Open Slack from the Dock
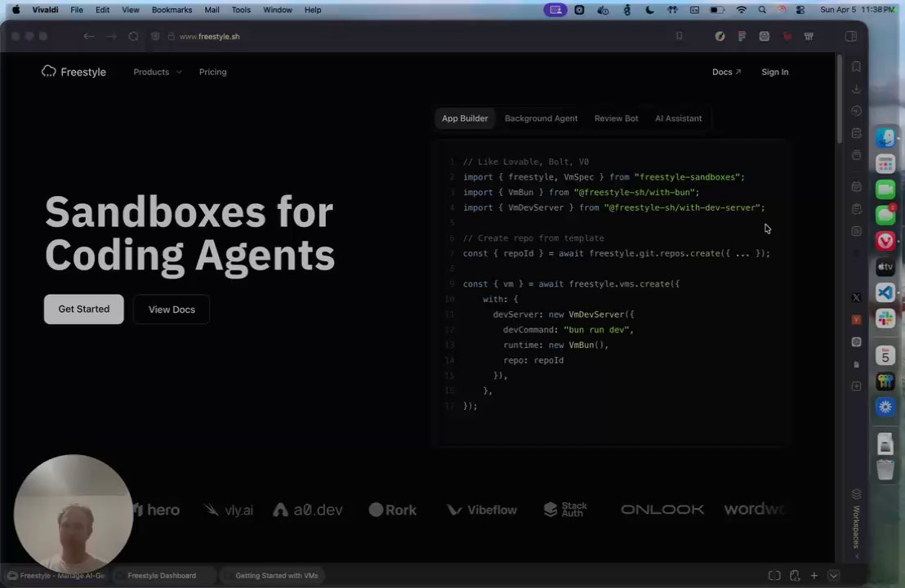The image size is (905, 588). (x=885, y=318)
